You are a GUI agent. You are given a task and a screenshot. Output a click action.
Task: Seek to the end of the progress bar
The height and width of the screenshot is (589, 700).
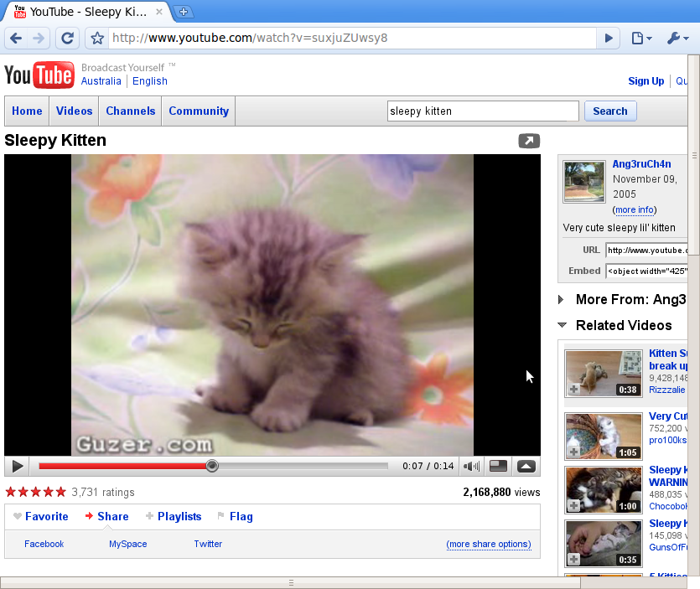tap(386, 466)
